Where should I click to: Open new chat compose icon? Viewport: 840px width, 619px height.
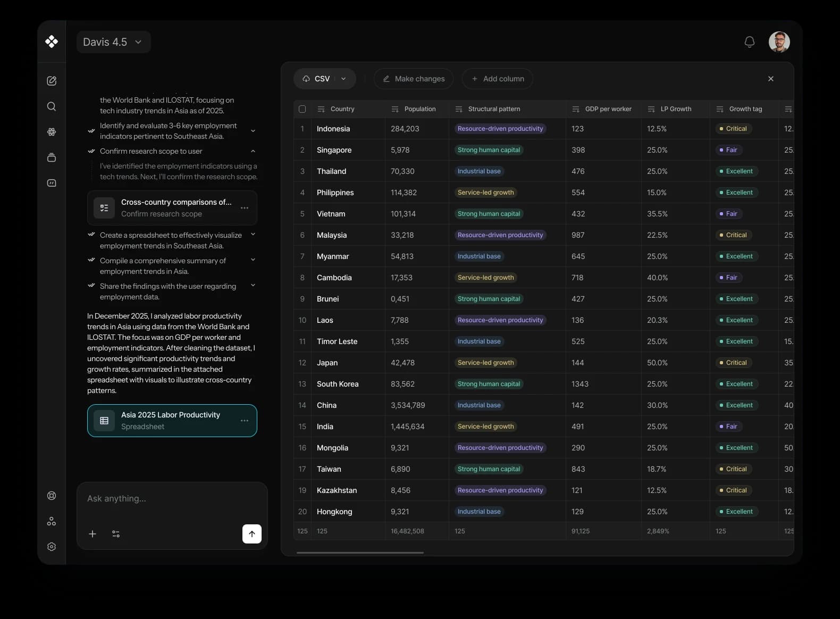pos(52,81)
